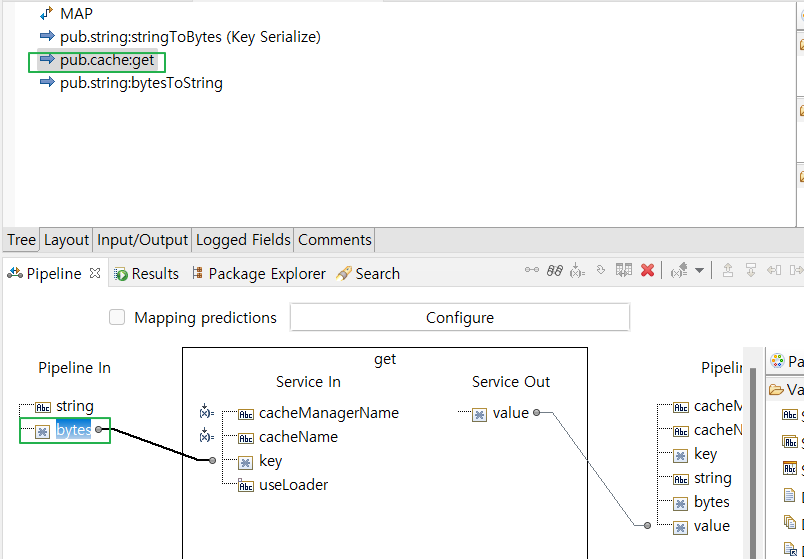804x559 pixels.
Task: Click the Palette icon in right panel
Action: 777,361
